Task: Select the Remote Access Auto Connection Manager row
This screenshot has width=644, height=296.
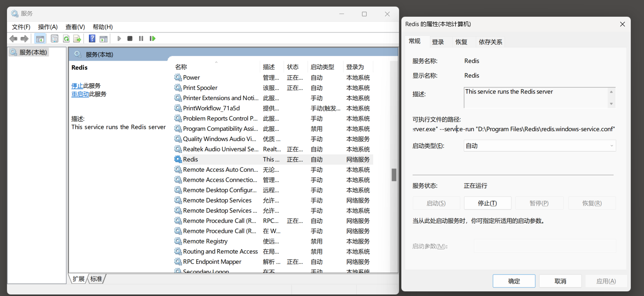Action: point(273,170)
